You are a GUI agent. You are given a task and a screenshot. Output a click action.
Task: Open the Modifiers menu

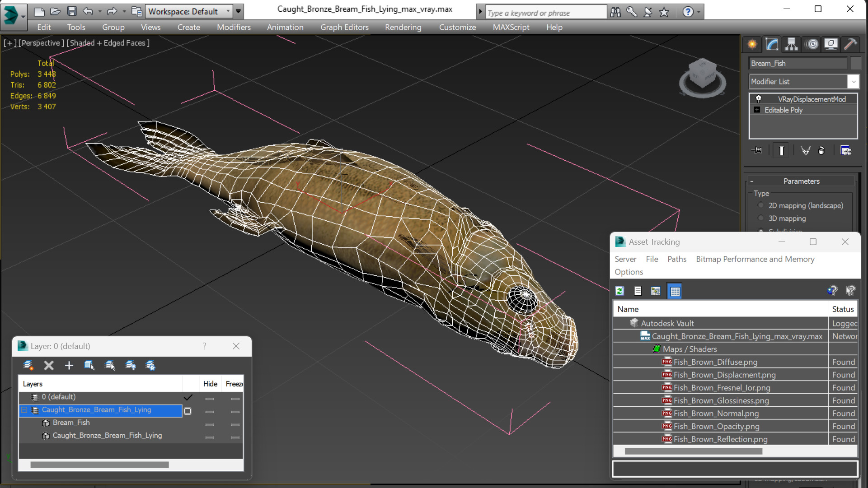234,27
